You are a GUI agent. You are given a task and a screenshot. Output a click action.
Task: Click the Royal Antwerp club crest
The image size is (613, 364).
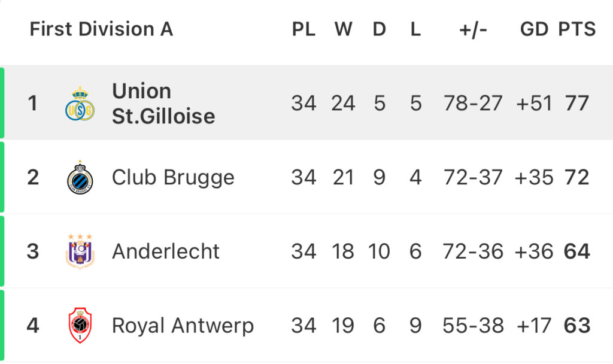coord(80,325)
